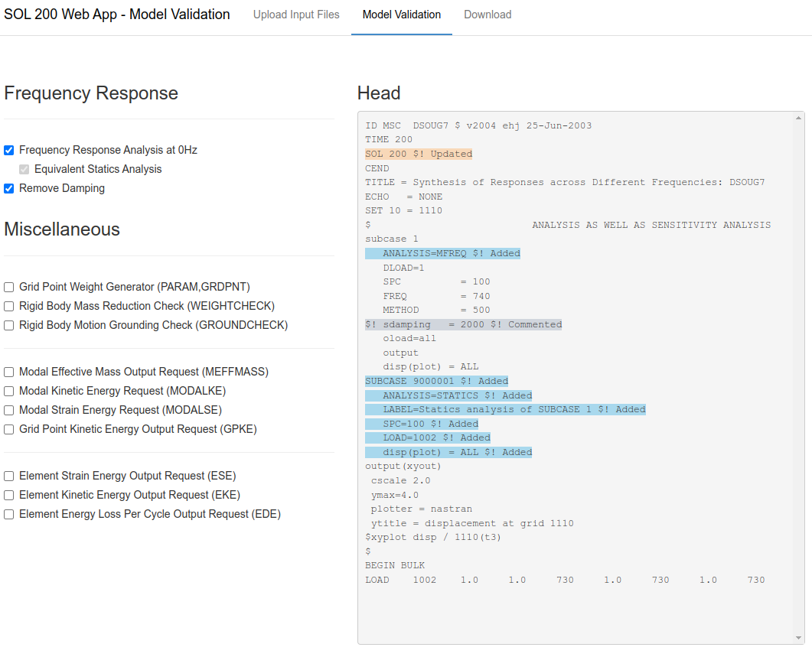812x657 pixels.
Task: Click the 'ANALYSIS=MFREQ $! Added' line
Action: (443, 253)
